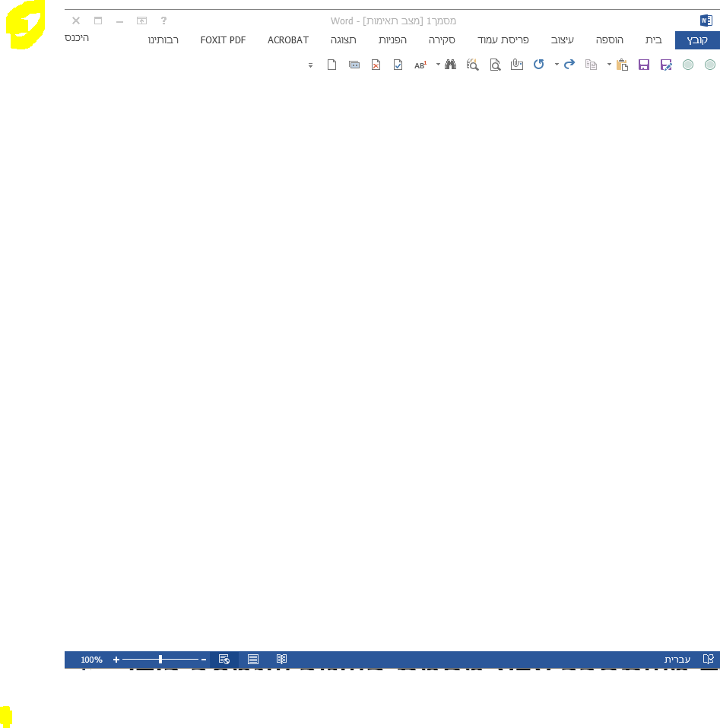Screen dimensions: 720x728
Task: Click the Paste icon
Action: [621, 65]
